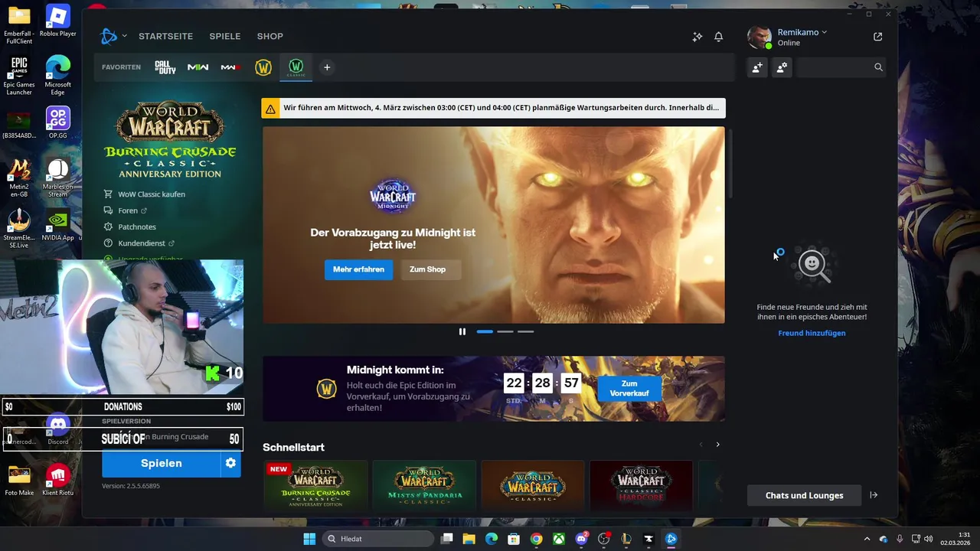The width and height of the screenshot is (980, 551).
Task: Open Foto Make desktop folder
Action: coord(19,481)
